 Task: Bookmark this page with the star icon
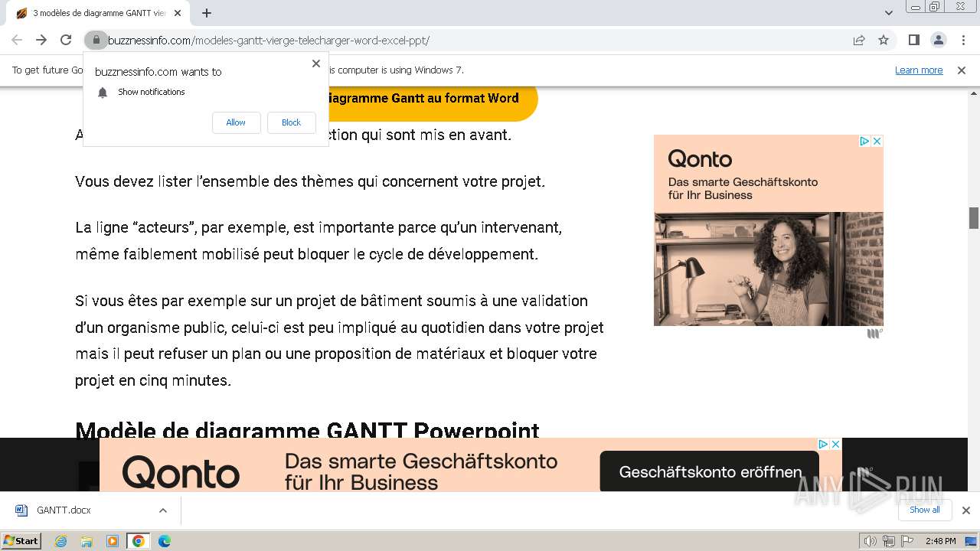[x=884, y=40]
